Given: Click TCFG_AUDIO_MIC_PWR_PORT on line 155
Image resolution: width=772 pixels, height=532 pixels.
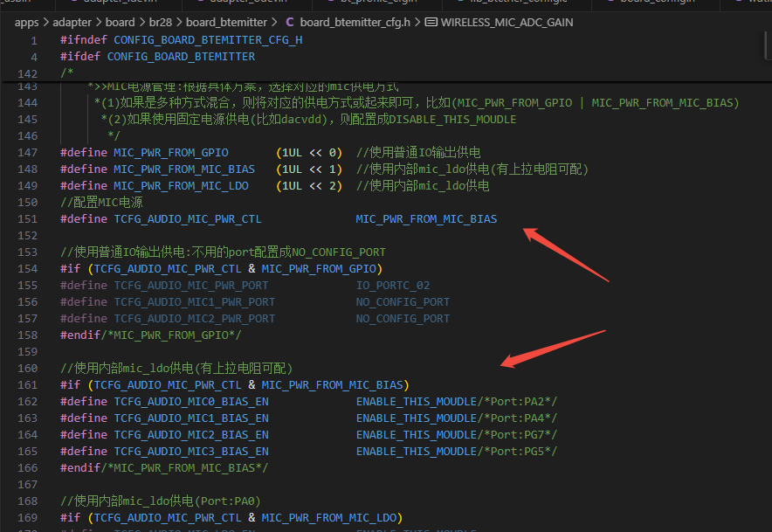Looking at the screenshot, I should [x=191, y=286].
